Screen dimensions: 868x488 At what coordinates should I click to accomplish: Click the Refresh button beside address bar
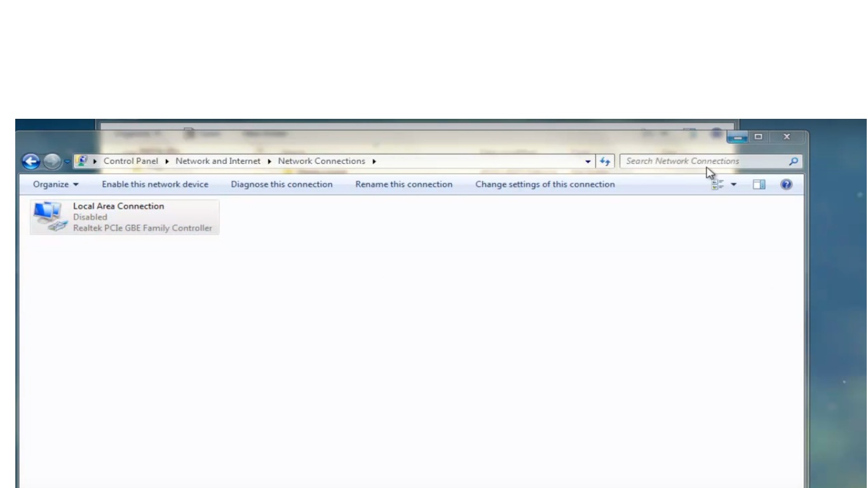click(605, 161)
